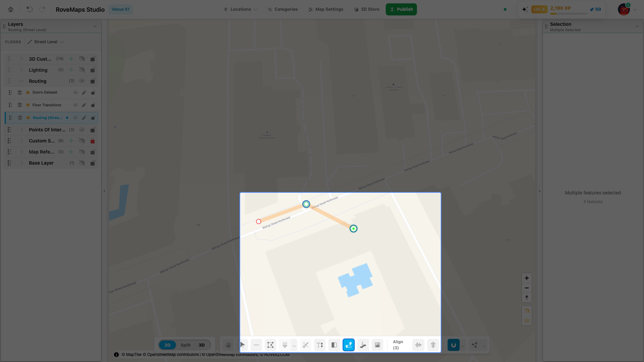Reset map compass bearing
The image size is (644, 362).
point(527,298)
